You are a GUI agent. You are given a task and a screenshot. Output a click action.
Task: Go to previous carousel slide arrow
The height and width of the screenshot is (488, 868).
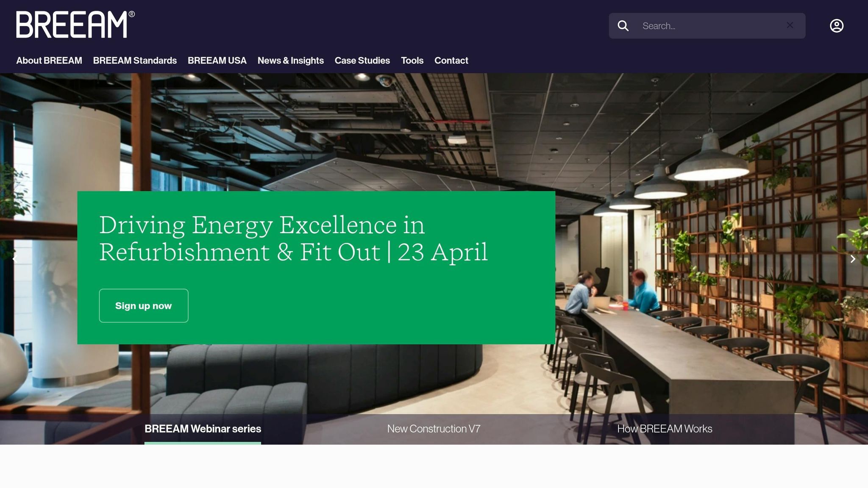[x=14, y=258]
